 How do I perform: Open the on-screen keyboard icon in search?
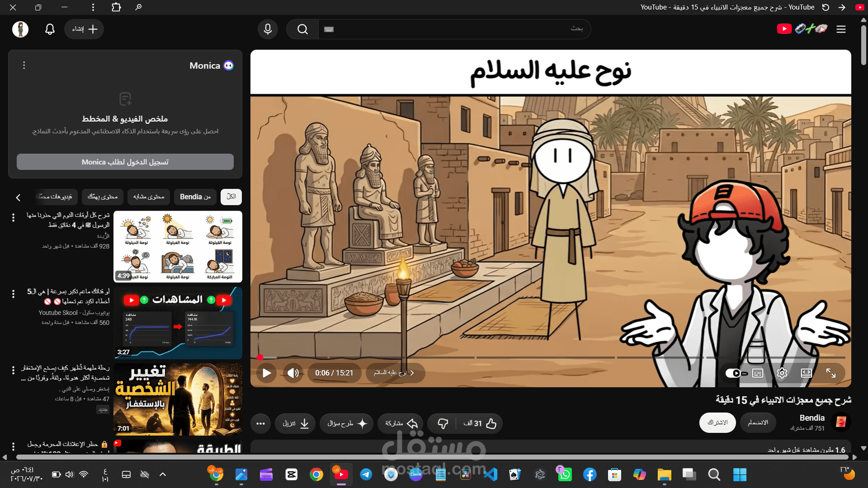(x=329, y=29)
